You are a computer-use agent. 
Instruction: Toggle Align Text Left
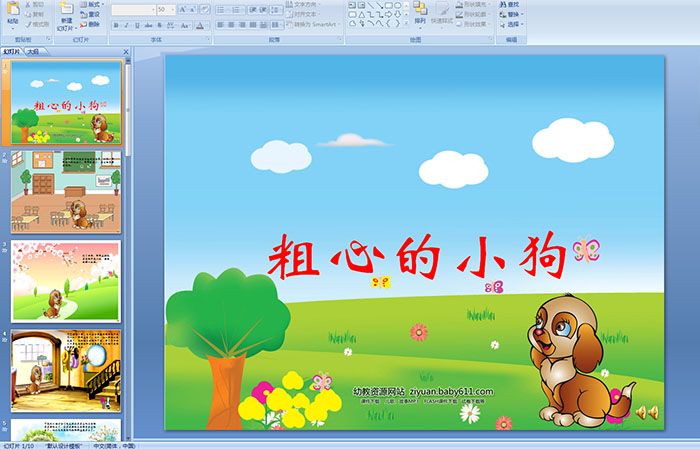click(x=221, y=25)
